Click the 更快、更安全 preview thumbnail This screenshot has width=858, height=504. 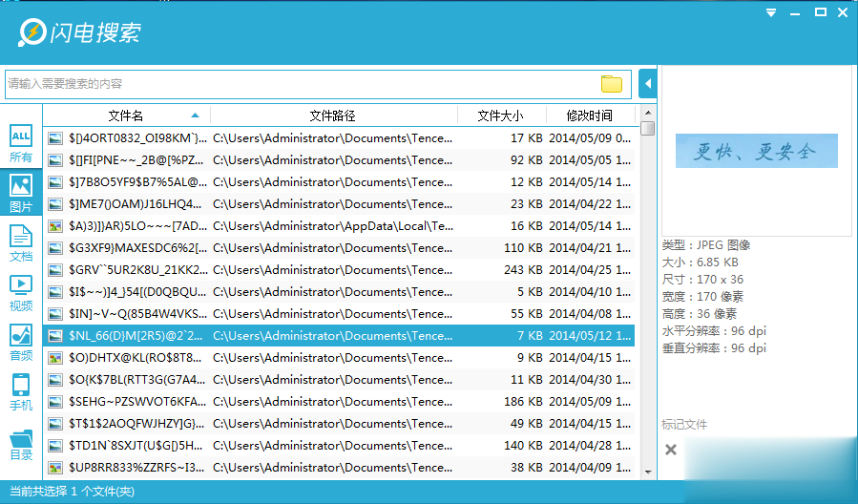[x=756, y=151]
